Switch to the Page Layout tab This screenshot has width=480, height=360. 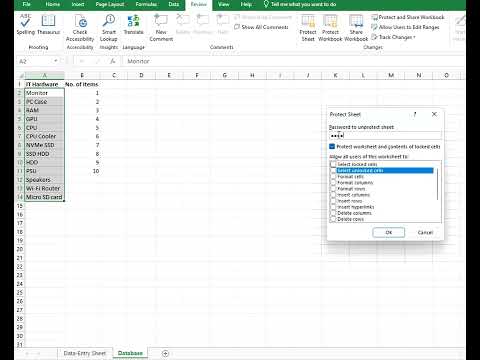pos(110,4)
